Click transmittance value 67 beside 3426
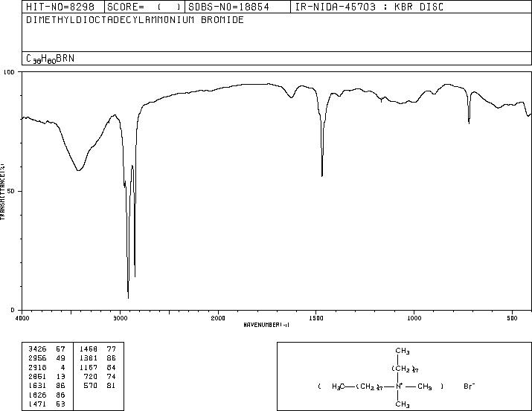This screenshot has height=411, width=532. coord(60,349)
